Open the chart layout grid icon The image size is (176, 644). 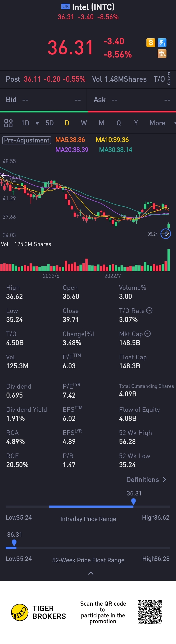[x=9, y=123]
